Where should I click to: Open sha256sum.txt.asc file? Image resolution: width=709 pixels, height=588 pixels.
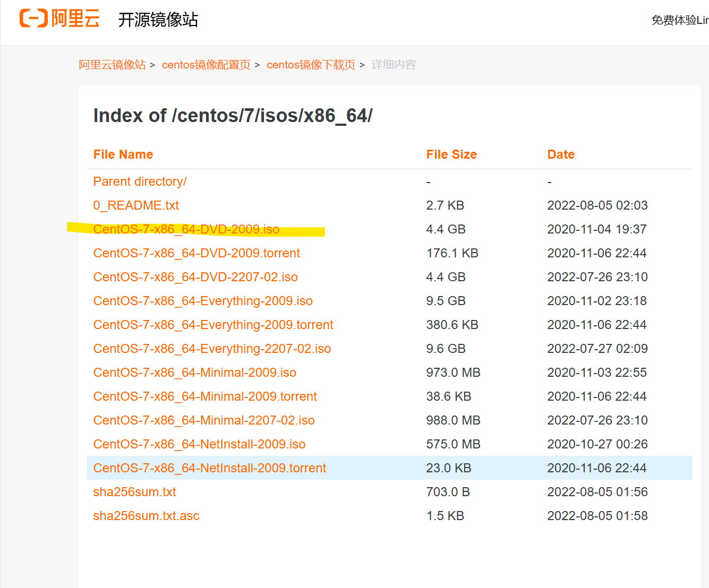(x=146, y=516)
